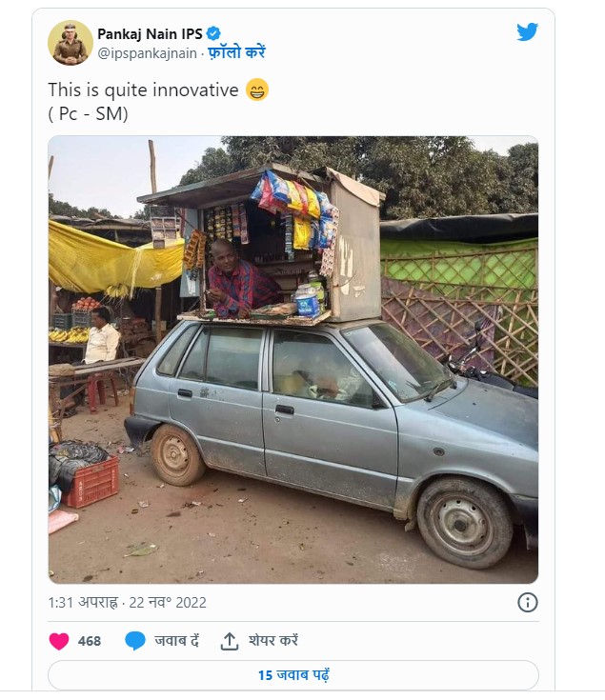Click the grinning emoji in the tweet
Image resolution: width=605 pixels, height=700 pixels.
click(257, 90)
